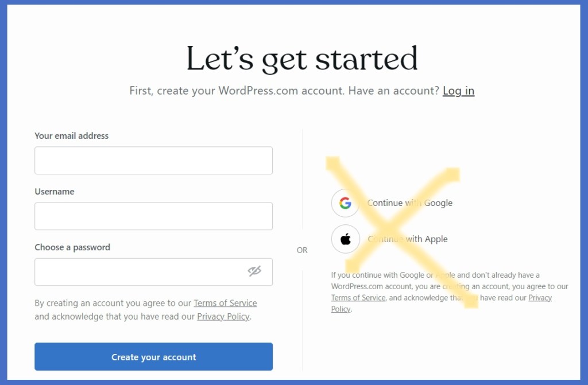Toggle password visibility with the eye icon
This screenshot has height=385, width=588.
(x=254, y=271)
